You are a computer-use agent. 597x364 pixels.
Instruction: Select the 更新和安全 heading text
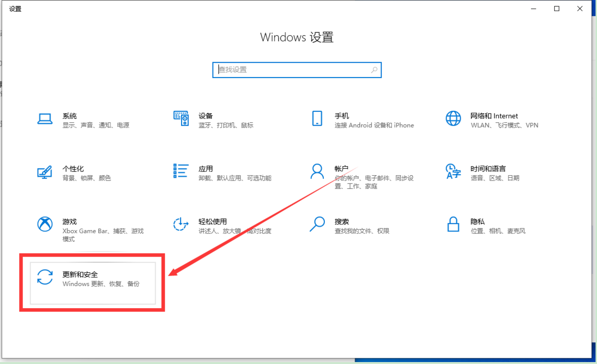click(x=80, y=274)
